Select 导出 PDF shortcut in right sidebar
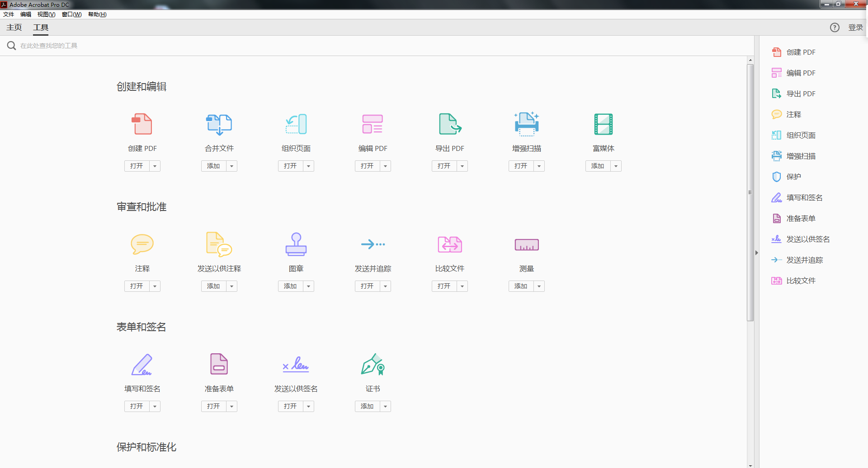 pos(793,94)
